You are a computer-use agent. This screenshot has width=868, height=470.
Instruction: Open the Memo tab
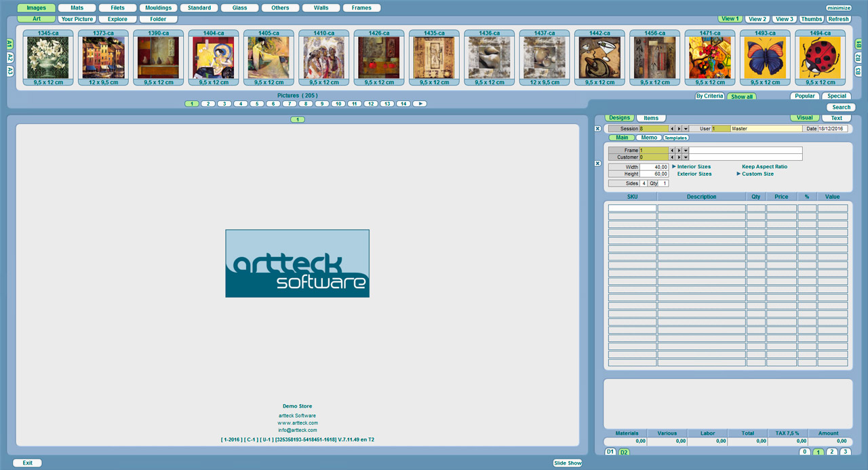tap(649, 138)
